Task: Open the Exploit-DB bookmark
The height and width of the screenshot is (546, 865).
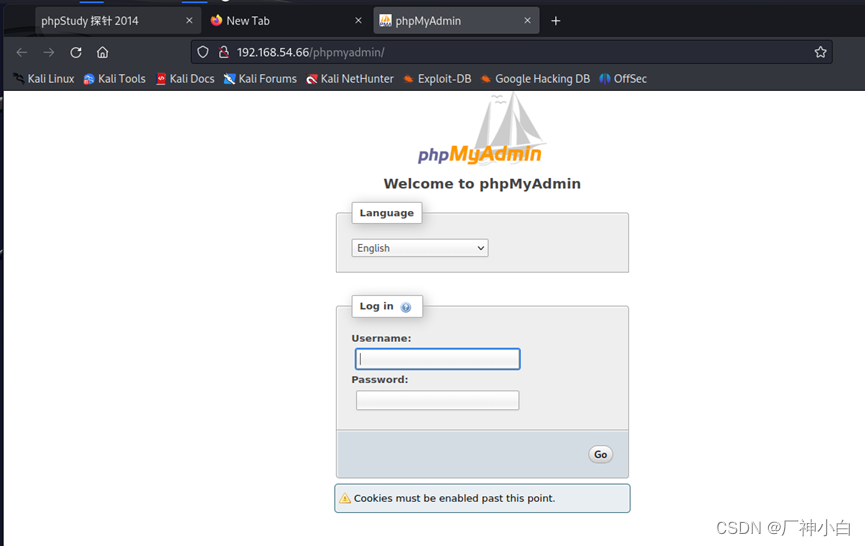Action: point(437,79)
